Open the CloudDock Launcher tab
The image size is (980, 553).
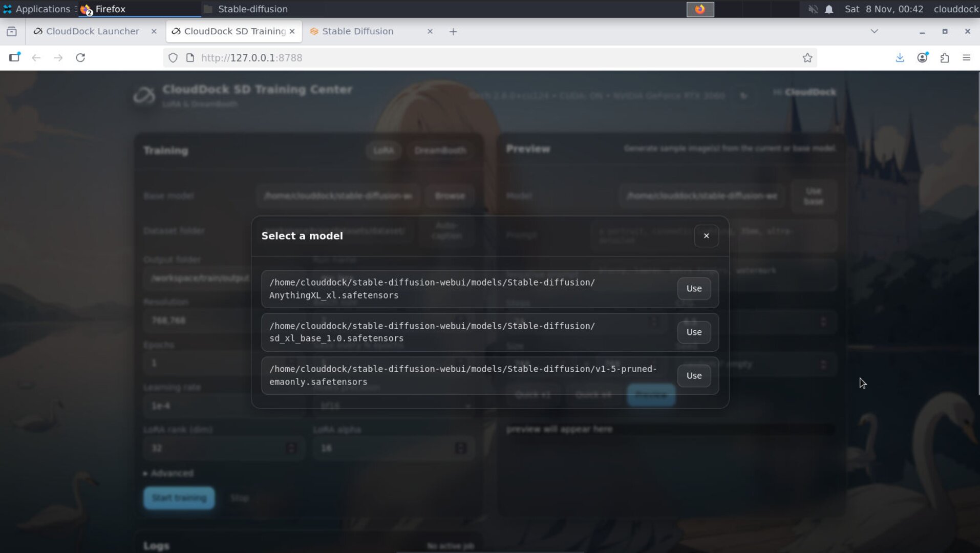[x=92, y=31]
